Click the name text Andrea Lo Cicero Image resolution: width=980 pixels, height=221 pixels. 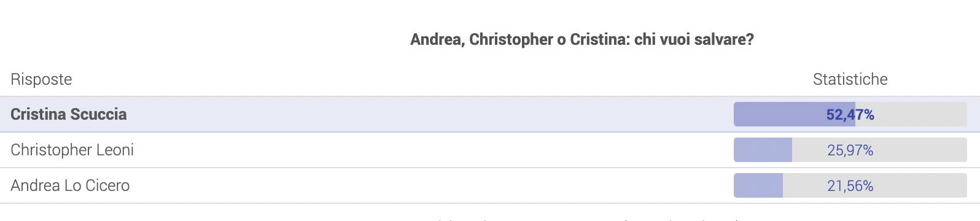[x=70, y=185]
